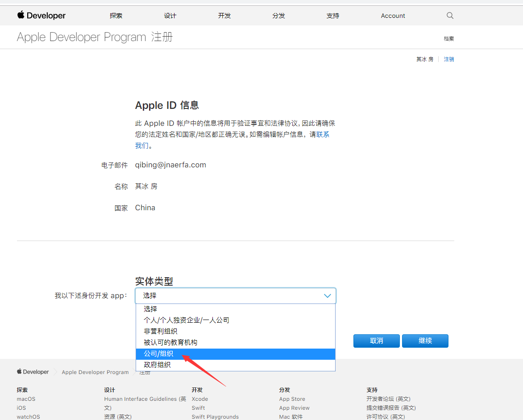The height and width of the screenshot is (420, 523).
Task: Go to the 开发 menu item
Action: pyautogui.click(x=224, y=16)
